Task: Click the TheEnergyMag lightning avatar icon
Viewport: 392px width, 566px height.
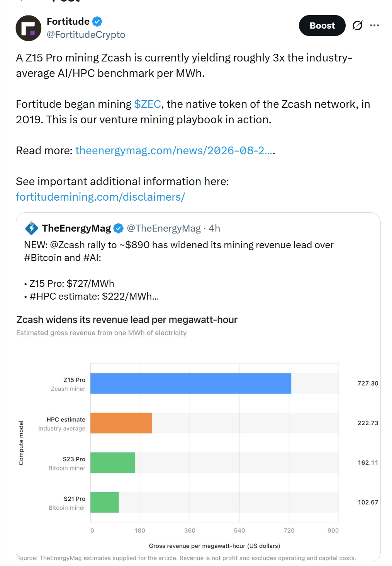Action: (32, 228)
